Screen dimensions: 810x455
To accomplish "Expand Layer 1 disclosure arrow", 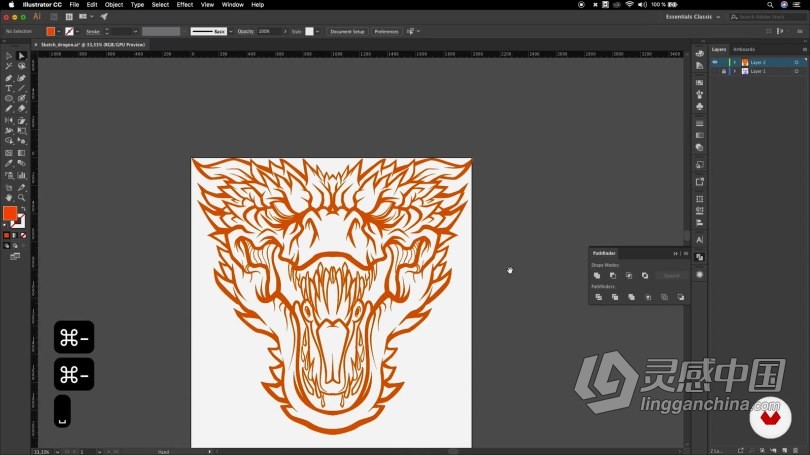I will (x=735, y=71).
